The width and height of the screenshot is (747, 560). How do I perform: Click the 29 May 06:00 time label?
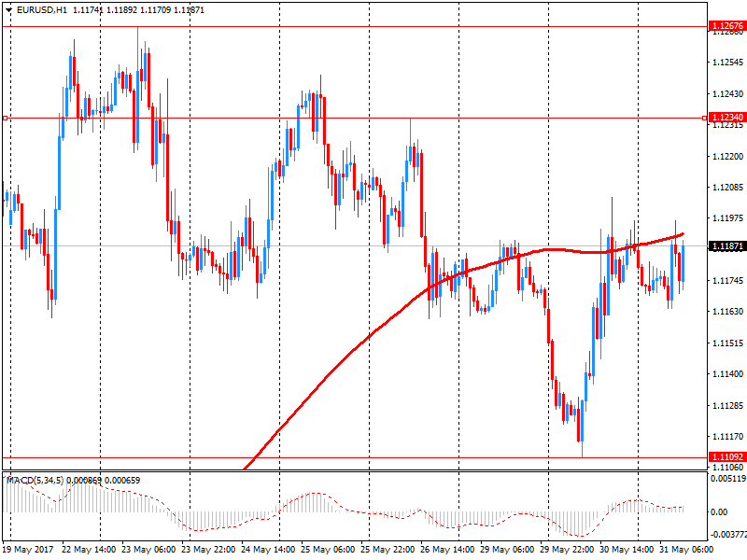point(507,550)
